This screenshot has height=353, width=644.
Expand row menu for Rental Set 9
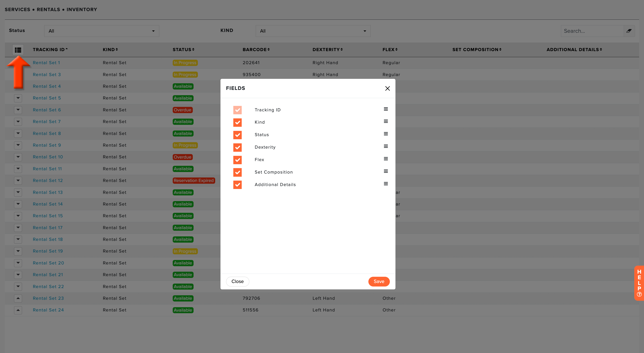[x=18, y=145]
